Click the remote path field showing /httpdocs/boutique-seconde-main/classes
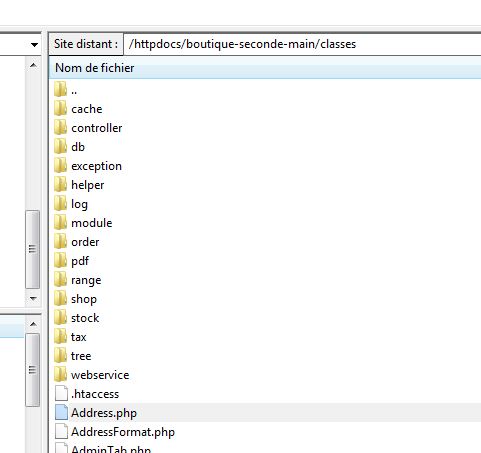Screen dimensions: 481x453 [302, 44]
